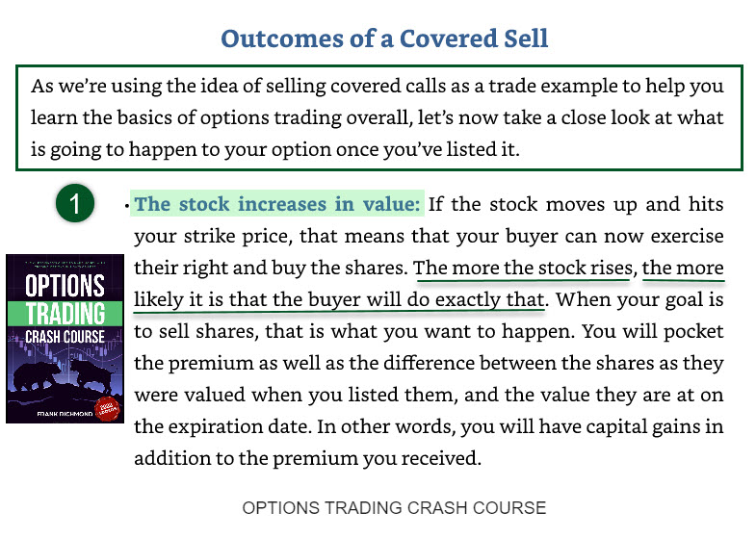Click the red badge on the book cover
Image resolution: width=756 pixels, height=538 pixels.
point(106,407)
